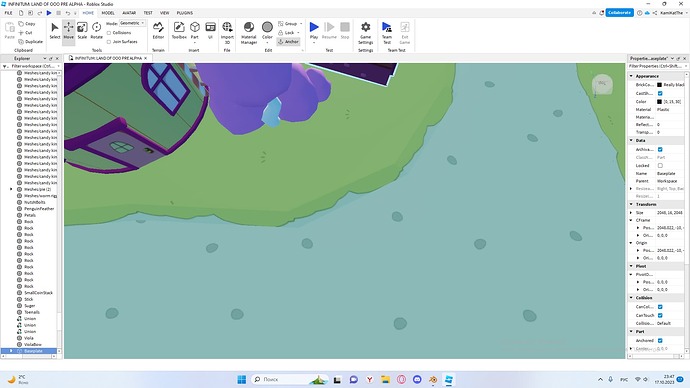Click the Collaborate button

(x=619, y=13)
